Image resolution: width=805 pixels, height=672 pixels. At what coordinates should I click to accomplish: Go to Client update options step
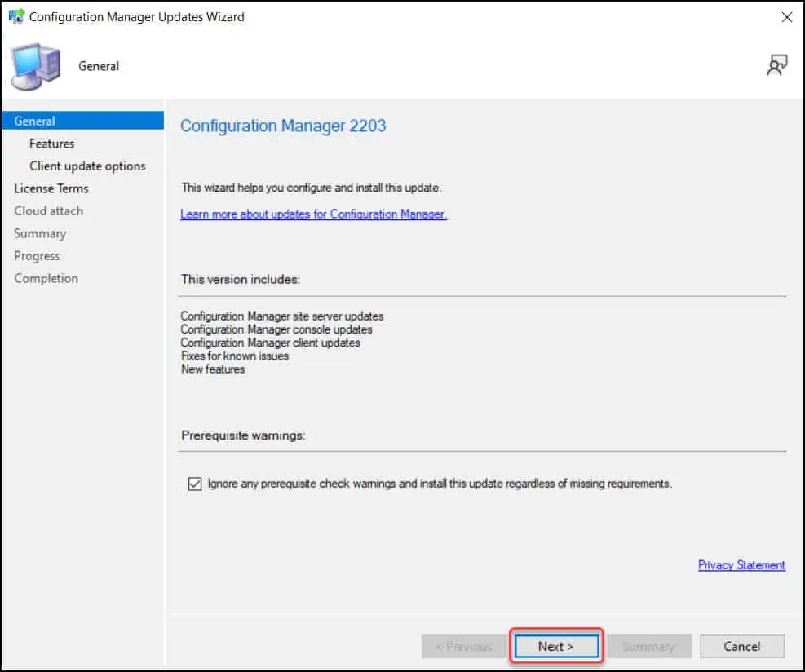tap(87, 166)
